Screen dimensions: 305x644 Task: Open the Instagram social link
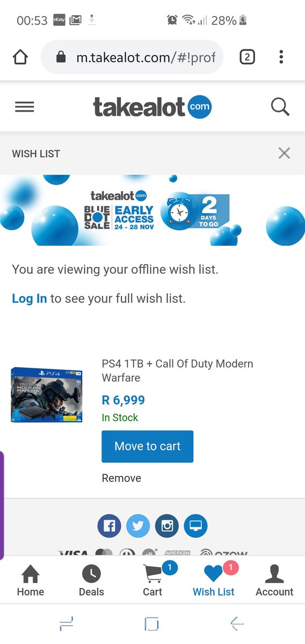click(x=167, y=526)
